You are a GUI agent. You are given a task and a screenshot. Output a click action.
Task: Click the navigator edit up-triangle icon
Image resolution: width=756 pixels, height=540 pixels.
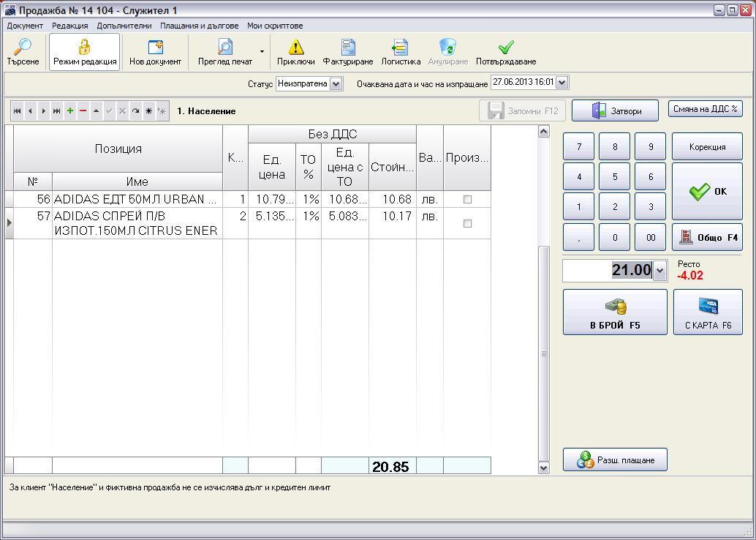[96, 111]
